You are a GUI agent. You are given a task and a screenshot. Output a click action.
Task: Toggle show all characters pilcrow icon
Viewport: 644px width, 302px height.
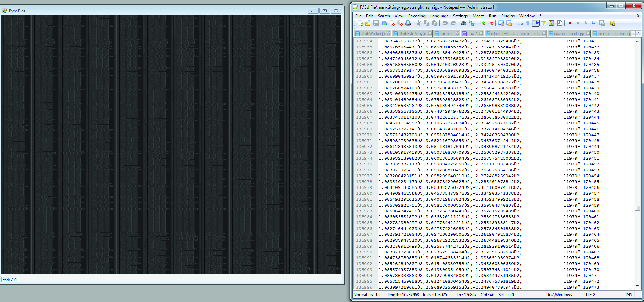(x=528, y=23)
